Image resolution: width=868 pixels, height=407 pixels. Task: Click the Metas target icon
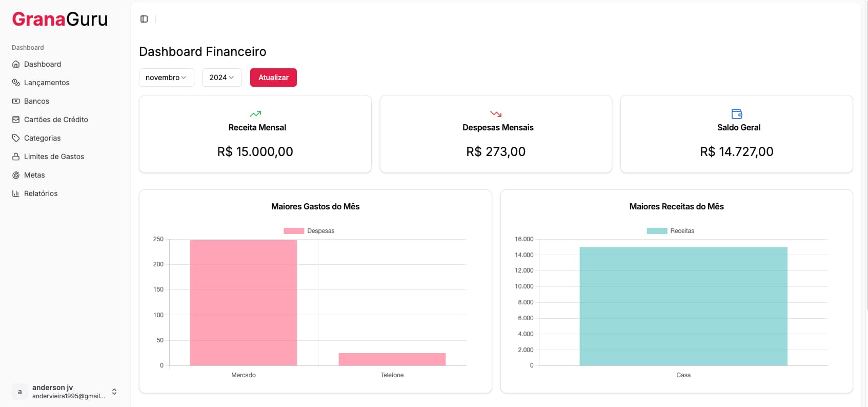16,175
